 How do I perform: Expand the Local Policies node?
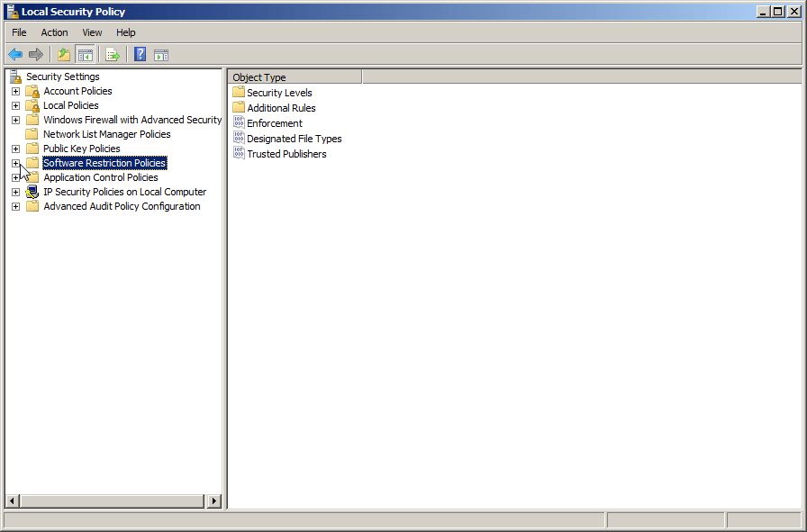(x=16, y=105)
